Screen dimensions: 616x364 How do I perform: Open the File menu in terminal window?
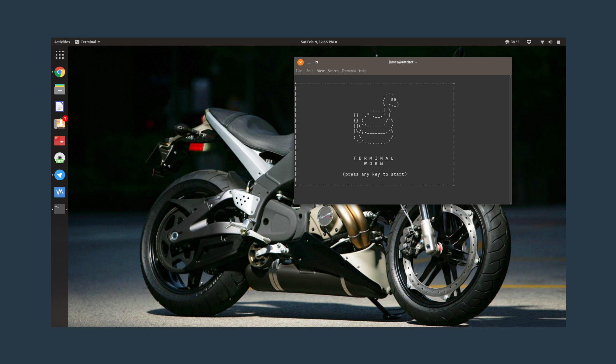(299, 71)
